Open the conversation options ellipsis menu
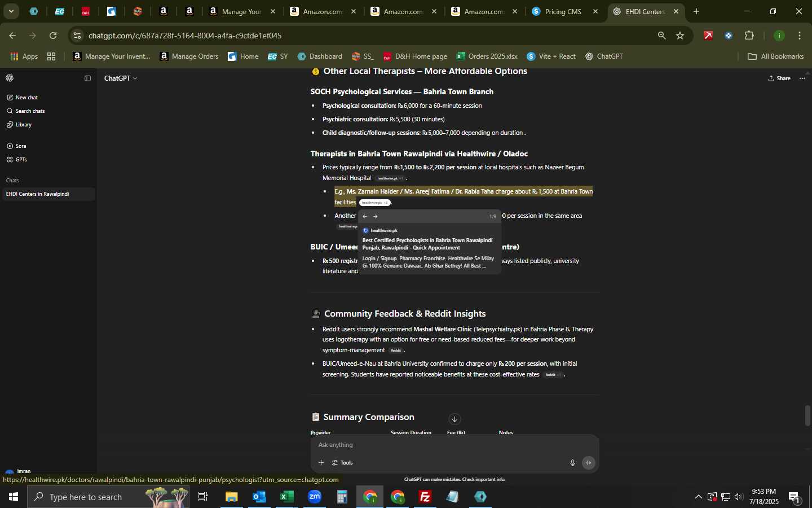The image size is (812, 508). pos(802,78)
